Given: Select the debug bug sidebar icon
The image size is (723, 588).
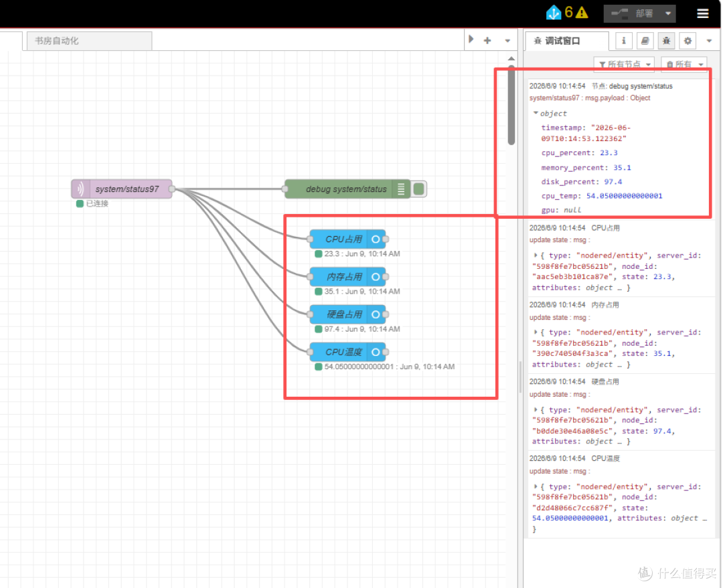Looking at the screenshot, I should [x=666, y=41].
